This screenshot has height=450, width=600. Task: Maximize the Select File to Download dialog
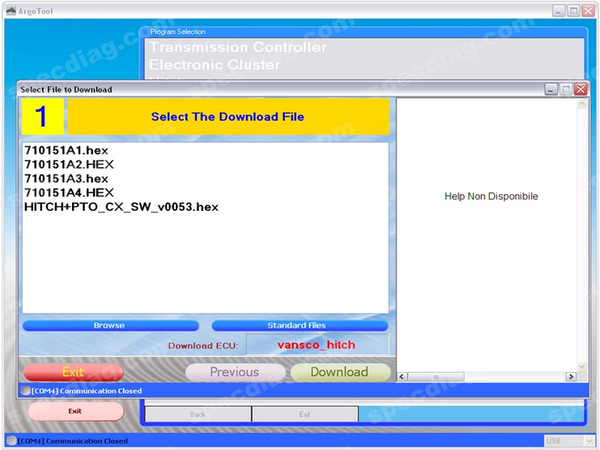click(x=566, y=89)
